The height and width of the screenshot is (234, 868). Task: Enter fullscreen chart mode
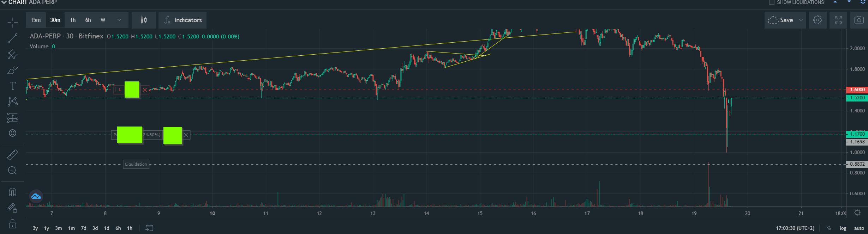point(838,20)
